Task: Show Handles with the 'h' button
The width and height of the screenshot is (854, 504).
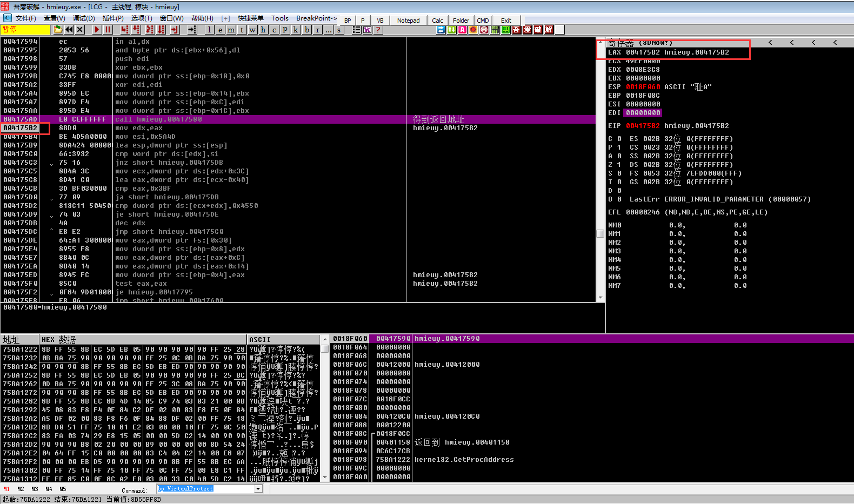Action: [263, 30]
